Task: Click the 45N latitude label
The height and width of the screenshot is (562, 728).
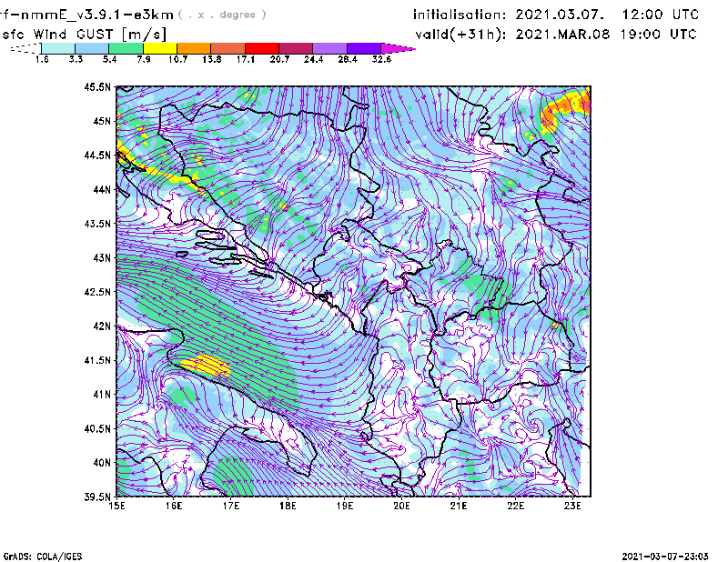Action: [102, 121]
